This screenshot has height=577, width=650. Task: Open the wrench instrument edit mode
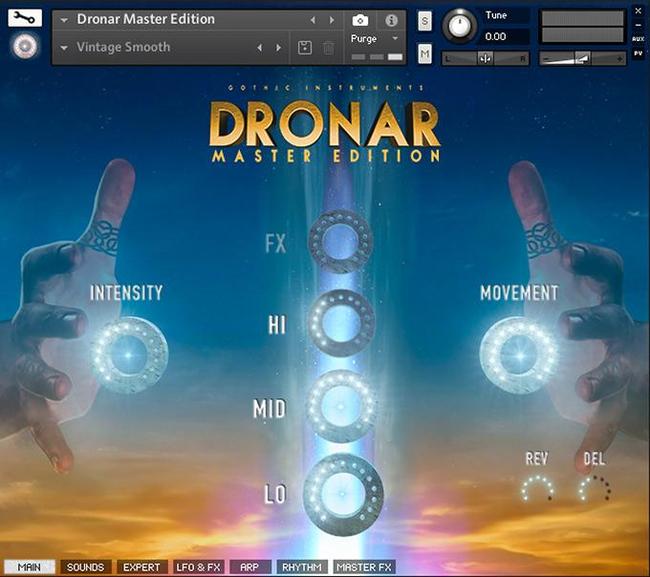point(25,18)
